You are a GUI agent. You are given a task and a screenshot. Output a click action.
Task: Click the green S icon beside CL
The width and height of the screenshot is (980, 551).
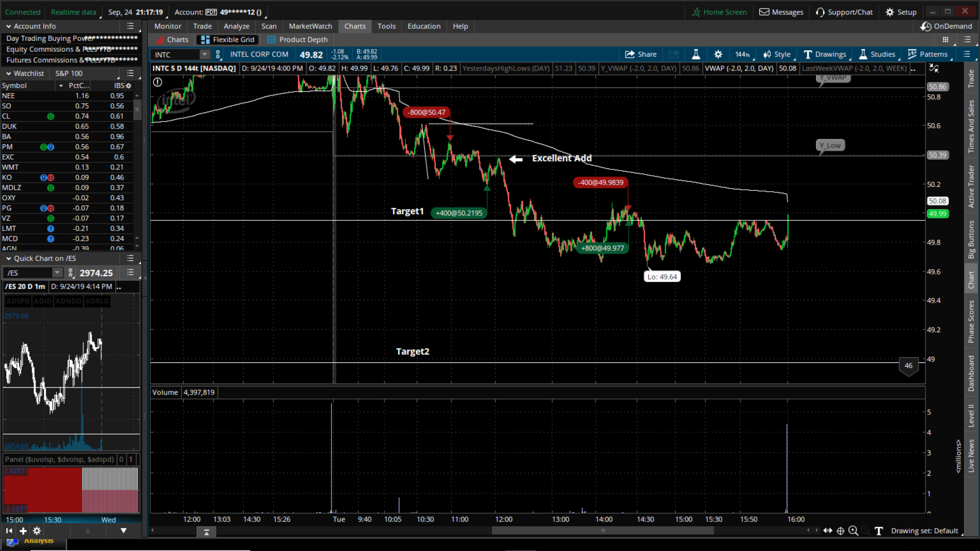click(x=51, y=116)
